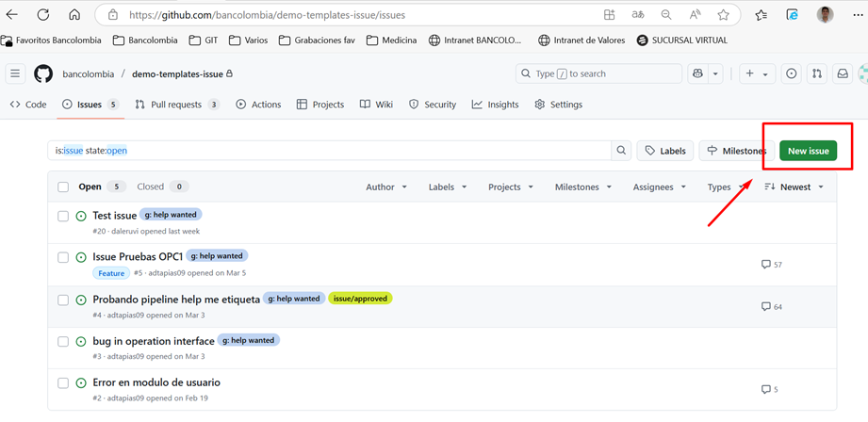
Task: Click the GitHub Octocat logo
Action: 43,73
